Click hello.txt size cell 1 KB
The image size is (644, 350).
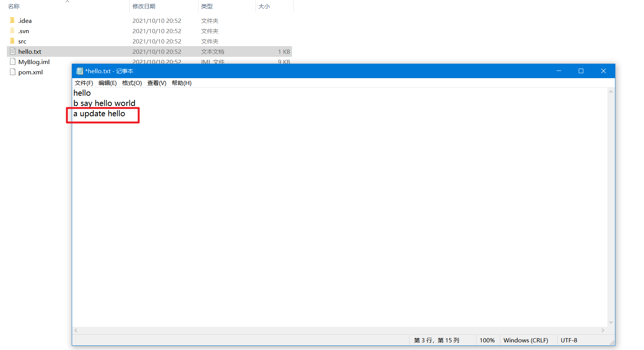(284, 51)
